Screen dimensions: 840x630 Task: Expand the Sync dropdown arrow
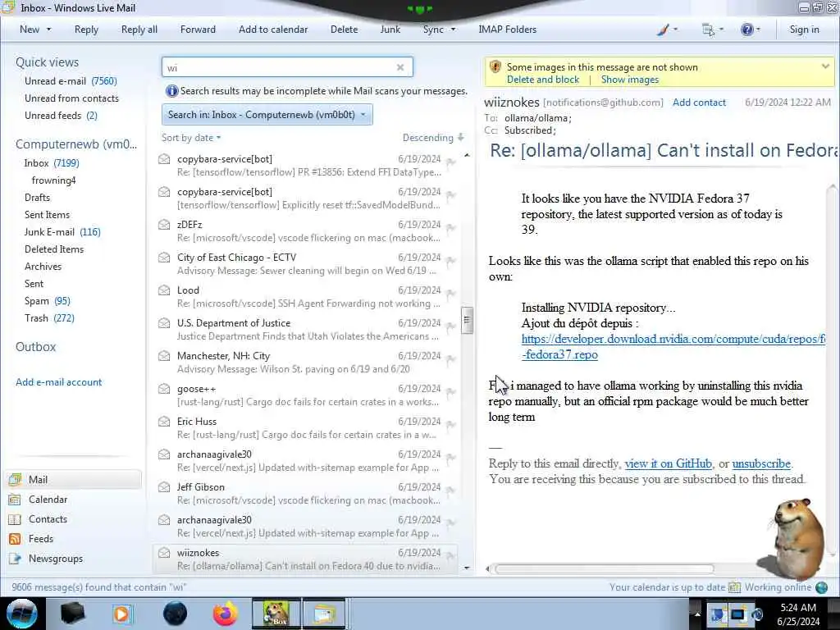coord(453,30)
